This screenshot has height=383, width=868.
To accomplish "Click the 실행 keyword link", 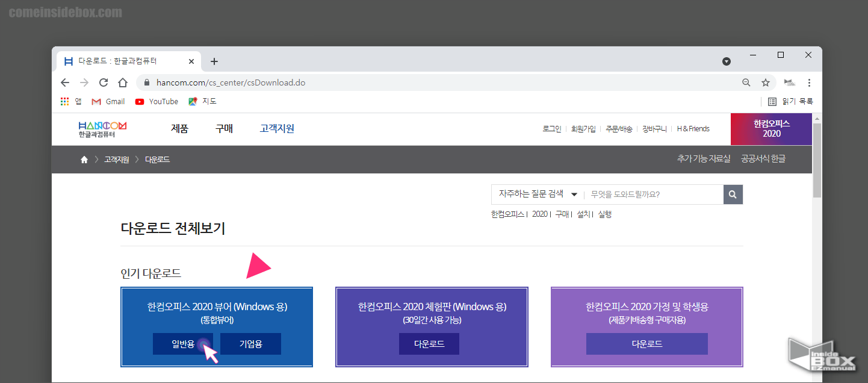I will (x=605, y=214).
